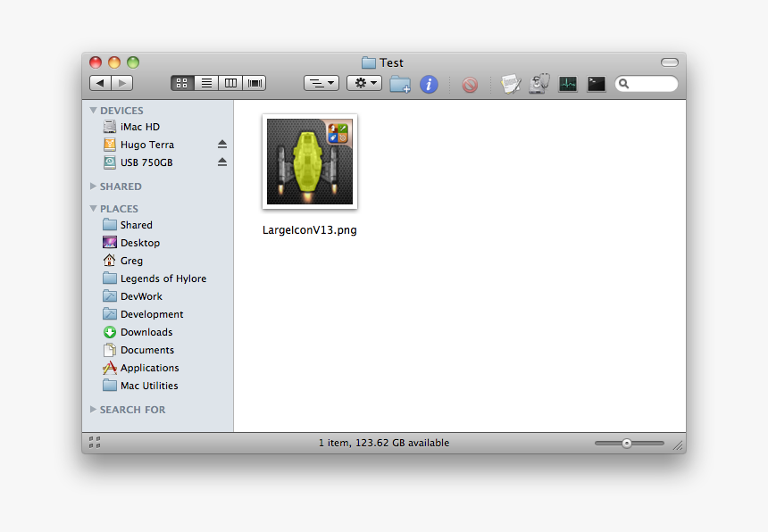Viewport: 768px width, 532px height.
Task: Open Get Info with the blue i icon
Action: coord(428,83)
